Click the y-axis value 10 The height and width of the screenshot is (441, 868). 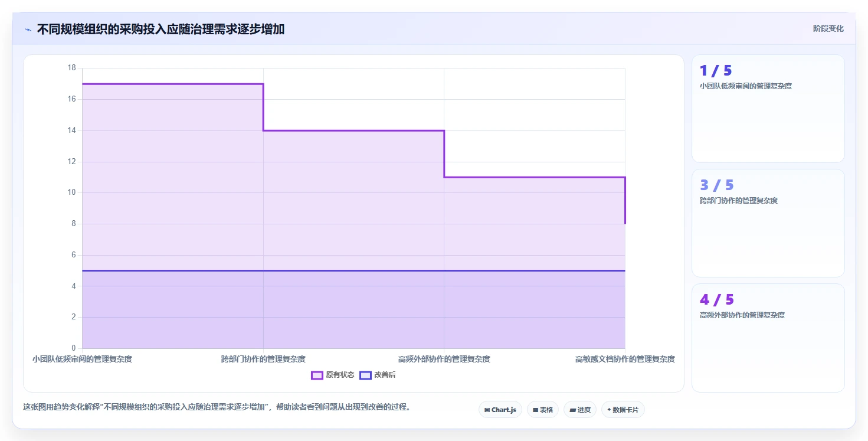(x=72, y=192)
